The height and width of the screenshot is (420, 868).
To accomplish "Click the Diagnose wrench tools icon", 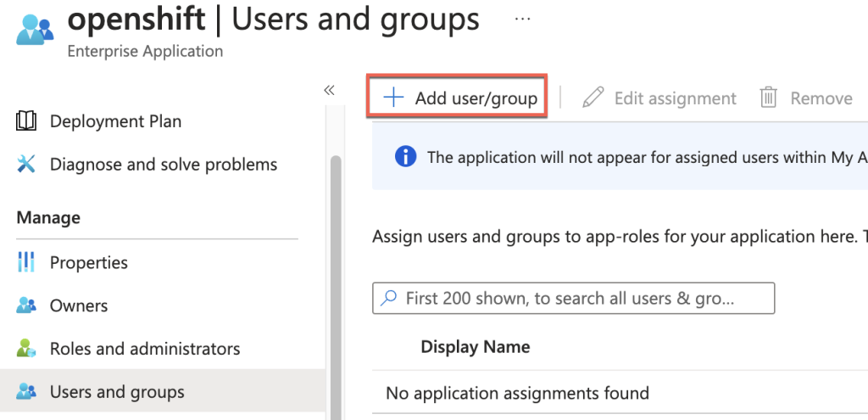I will click(x=26, y=165).
